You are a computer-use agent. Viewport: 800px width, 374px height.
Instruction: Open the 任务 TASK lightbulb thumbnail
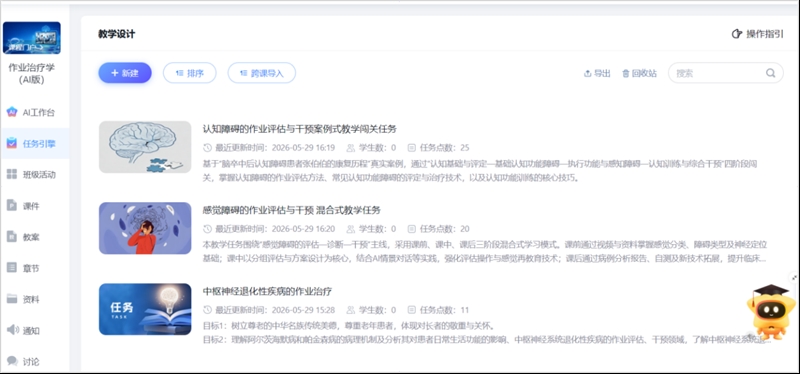tap(145, 309)
